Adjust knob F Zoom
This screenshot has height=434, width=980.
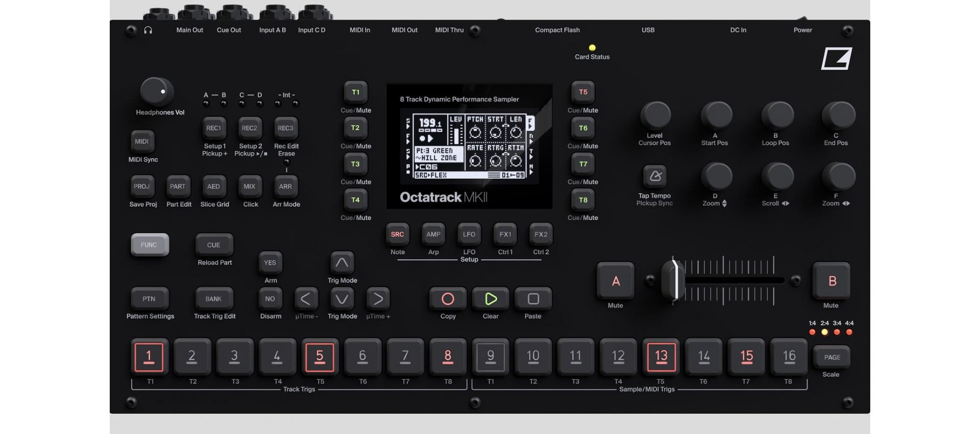[x=838, y=177]
